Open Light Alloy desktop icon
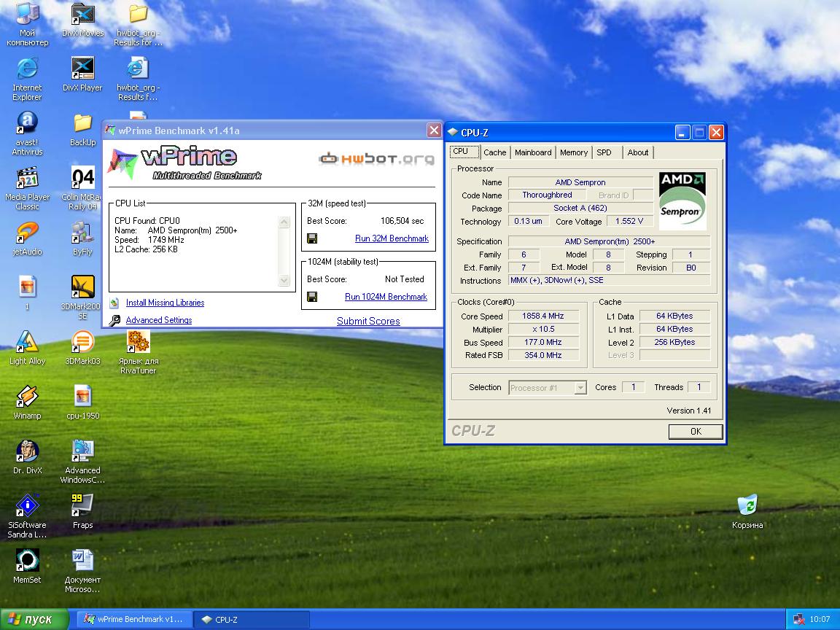The width and height of the screenshot is (840, 630). pos(27,349)
